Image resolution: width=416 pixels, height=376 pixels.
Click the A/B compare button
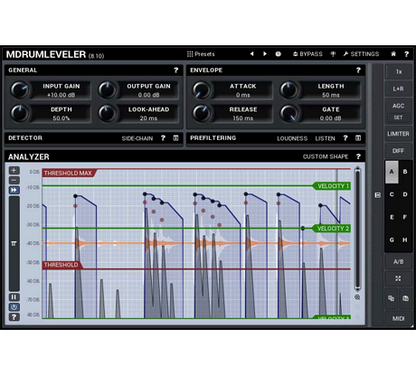coord(399,262)
